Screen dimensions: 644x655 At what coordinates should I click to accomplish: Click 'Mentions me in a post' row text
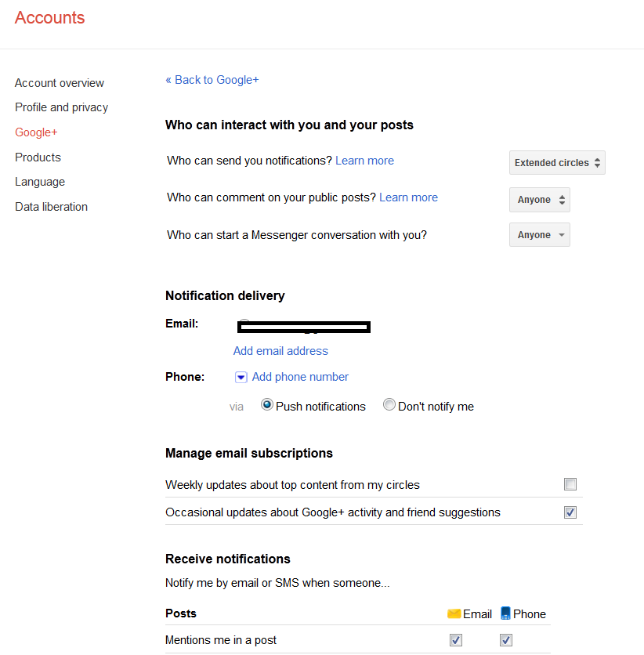[x=221, y=640]
